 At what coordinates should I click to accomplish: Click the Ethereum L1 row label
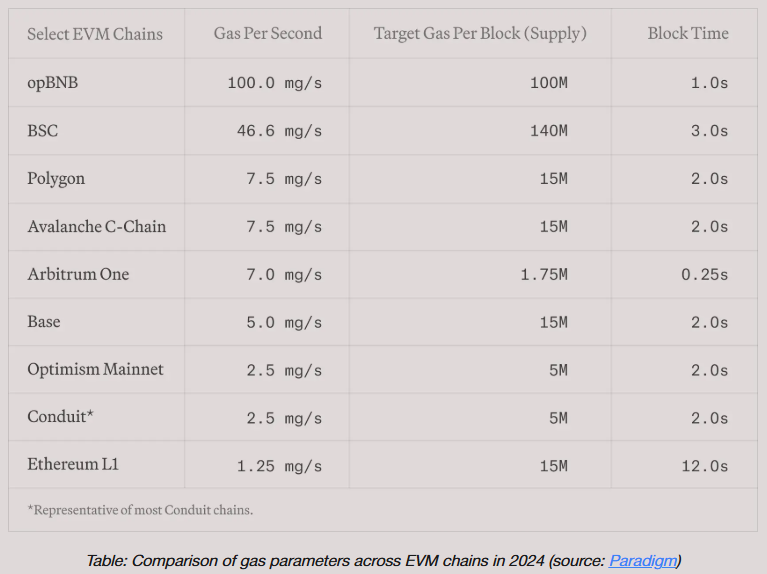coord(73,464)
